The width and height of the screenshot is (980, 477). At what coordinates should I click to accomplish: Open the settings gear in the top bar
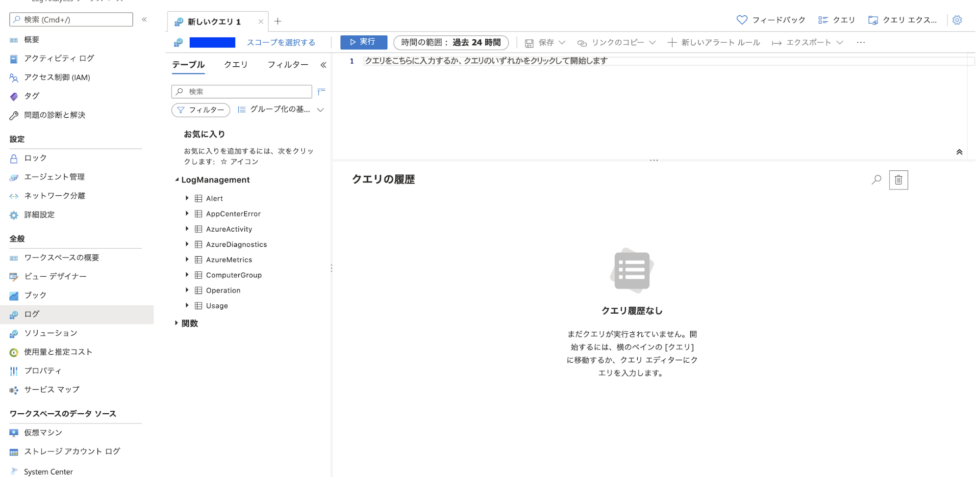point(957,20)
